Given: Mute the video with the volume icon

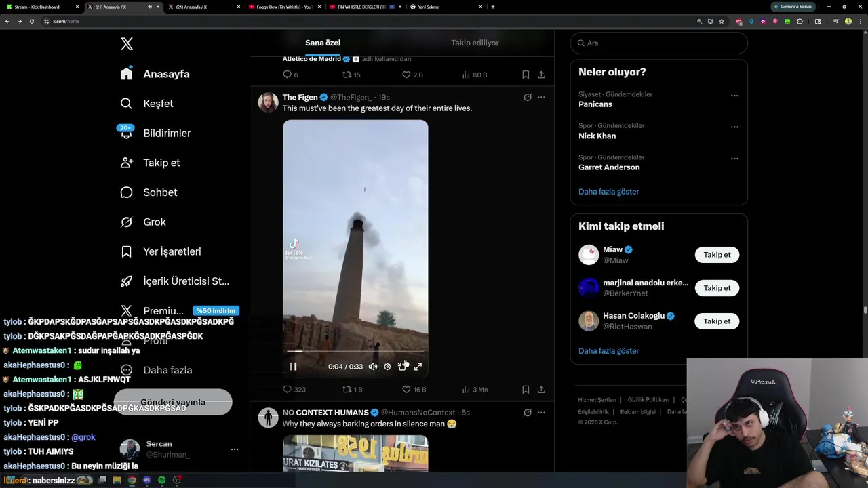Looking at the screenshot, I should pos(373,367).
